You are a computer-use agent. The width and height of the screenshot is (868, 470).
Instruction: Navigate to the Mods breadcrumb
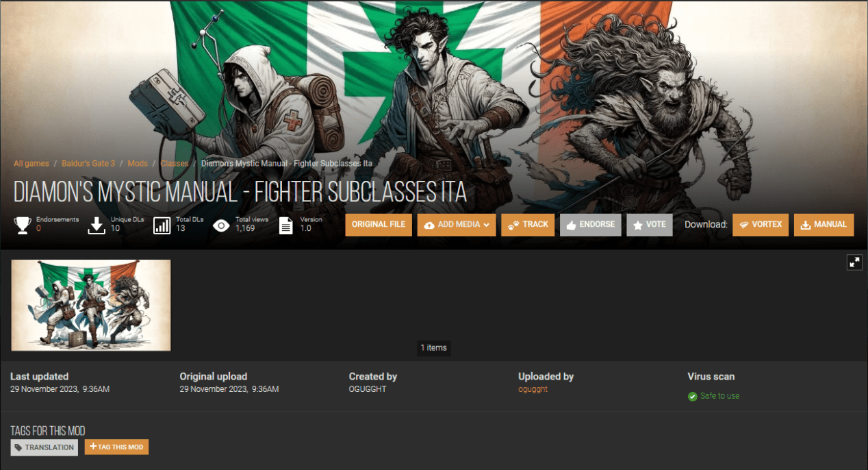coord(138,164)
